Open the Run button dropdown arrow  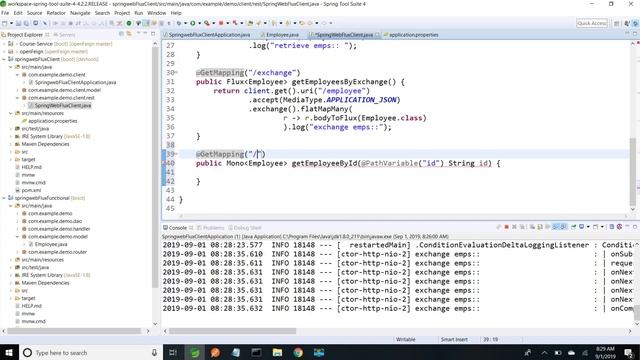(x=199, y=23)
